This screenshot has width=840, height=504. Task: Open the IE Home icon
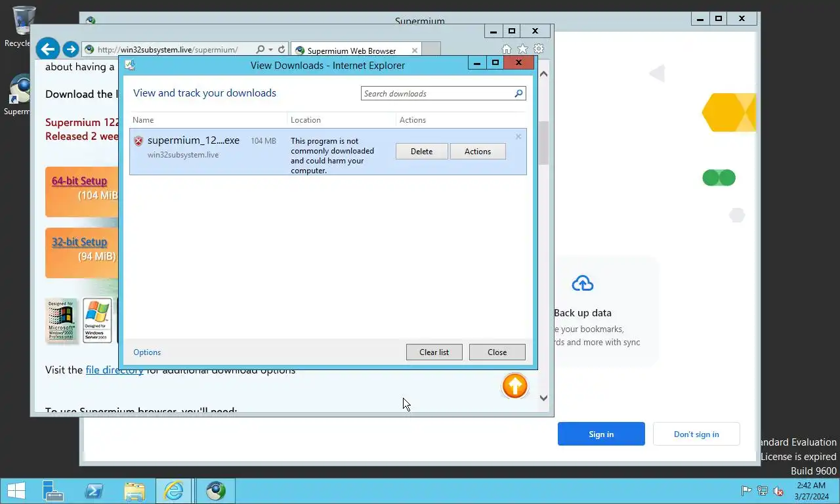click(507, 49)
